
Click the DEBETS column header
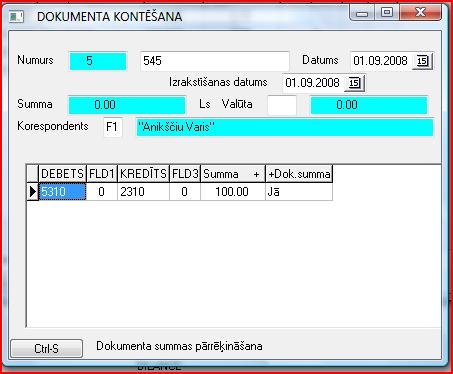click(62, 174)
